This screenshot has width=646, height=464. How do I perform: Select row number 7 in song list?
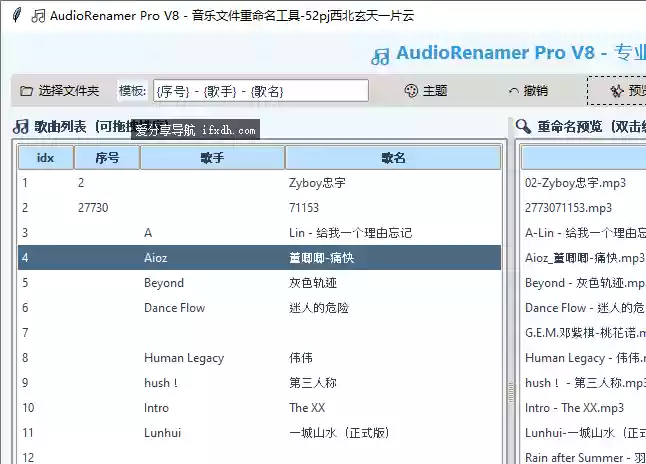(x=260, y=333)
